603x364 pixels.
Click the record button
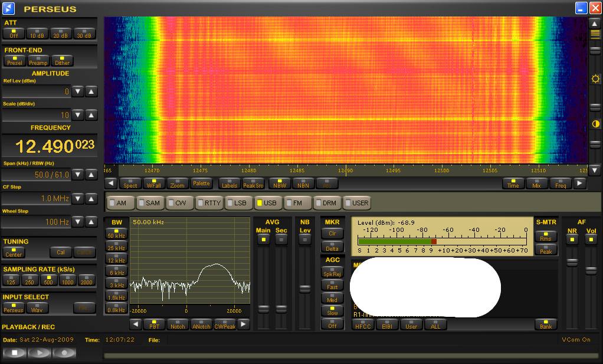click(x=64, y=352)
